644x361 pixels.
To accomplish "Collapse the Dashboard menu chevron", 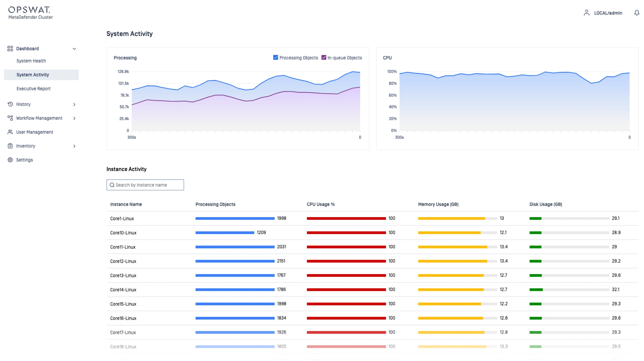I will (x=74, y=49).
